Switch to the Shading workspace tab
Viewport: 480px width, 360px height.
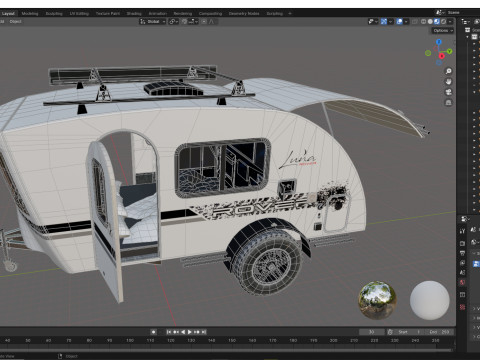tap(134, 13)
